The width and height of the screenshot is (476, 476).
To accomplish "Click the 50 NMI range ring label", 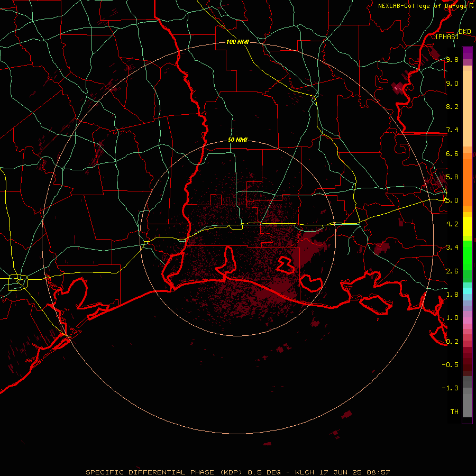I will [x=237, y=140].
